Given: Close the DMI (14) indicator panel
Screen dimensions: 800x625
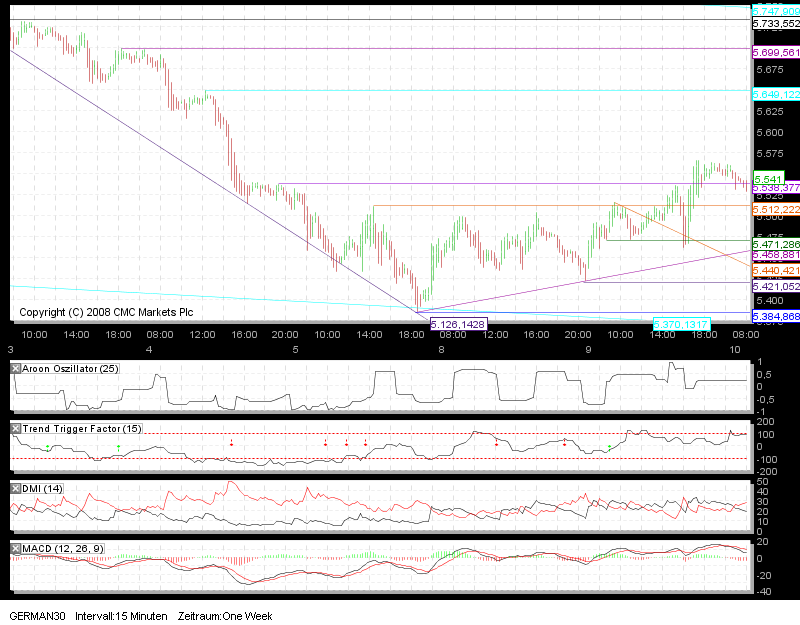Looking at the screenshot, I should pyautogui.click(x=16, y=489).
